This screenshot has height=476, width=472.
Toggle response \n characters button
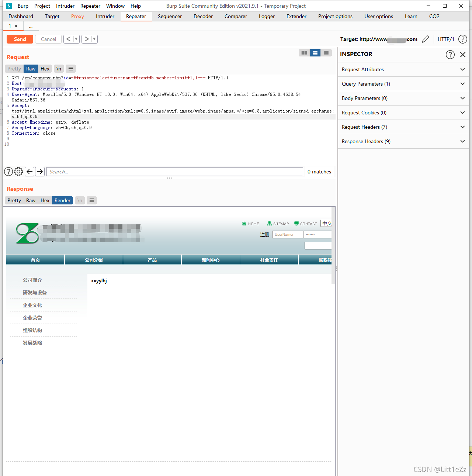(x=80, y=200)
